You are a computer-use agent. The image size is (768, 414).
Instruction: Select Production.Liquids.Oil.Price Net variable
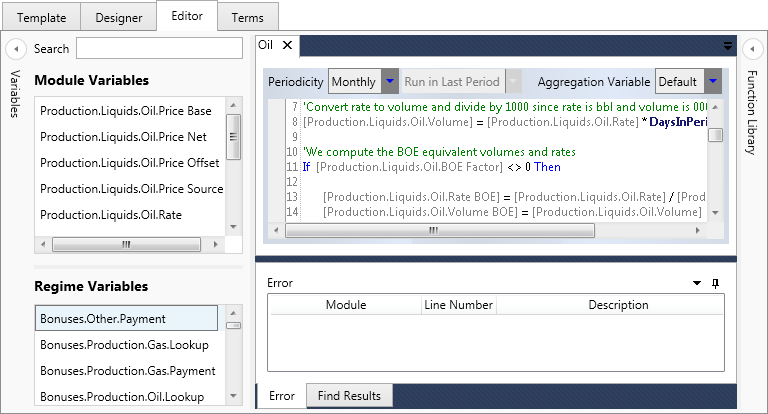point(123,137)
